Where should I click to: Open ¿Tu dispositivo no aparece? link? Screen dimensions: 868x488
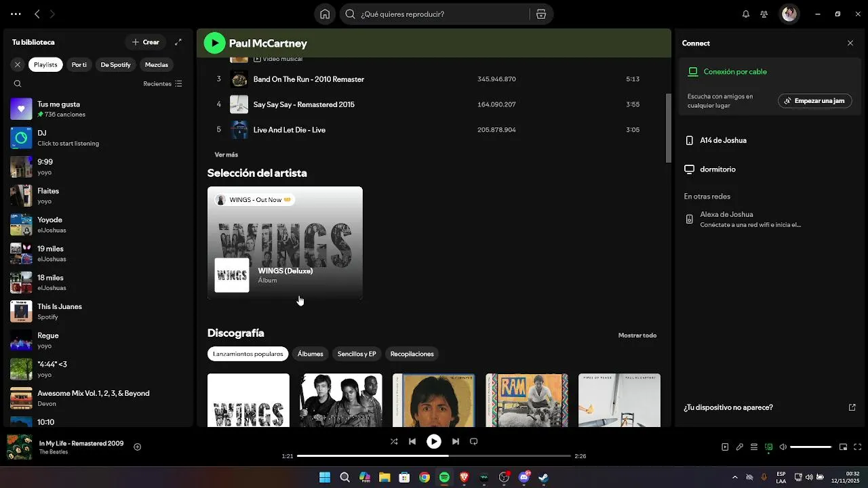pos(770,407)
